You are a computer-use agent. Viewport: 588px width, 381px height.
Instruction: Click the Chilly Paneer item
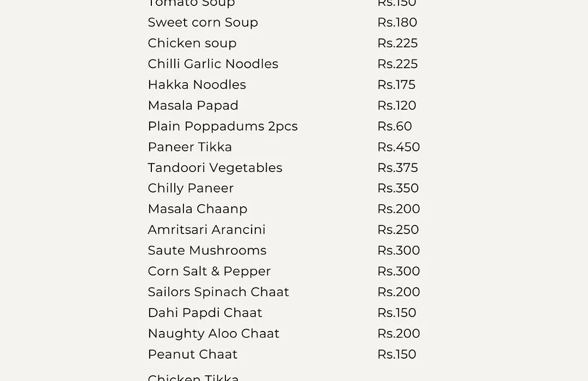tap(191, 188)
